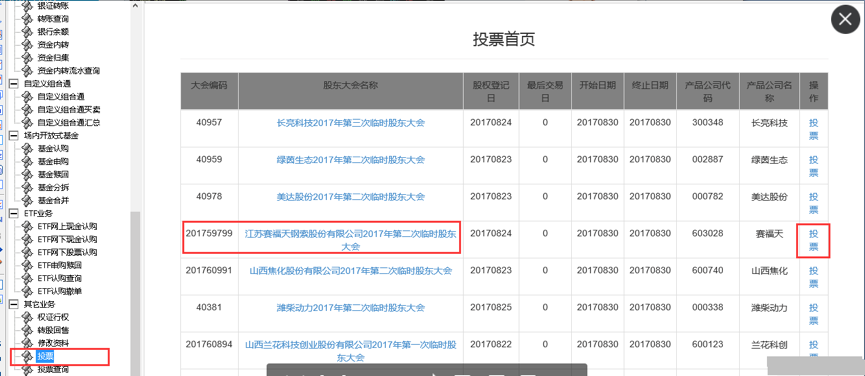Viewport: 865px width, 376px height.
Task: Click the icon beside ETF认购查询
Action: coord(28,278)
